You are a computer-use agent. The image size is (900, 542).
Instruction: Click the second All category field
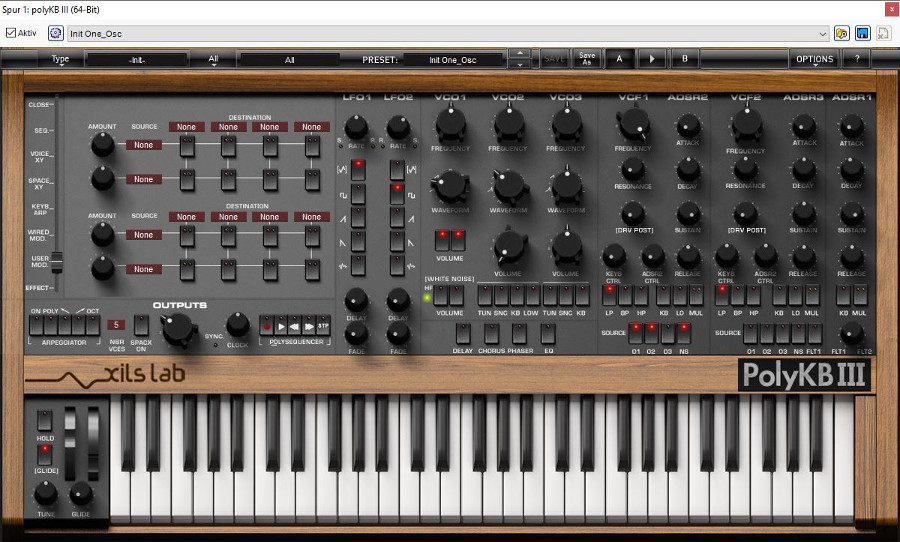pyautogui.click(x=289, y=60)
